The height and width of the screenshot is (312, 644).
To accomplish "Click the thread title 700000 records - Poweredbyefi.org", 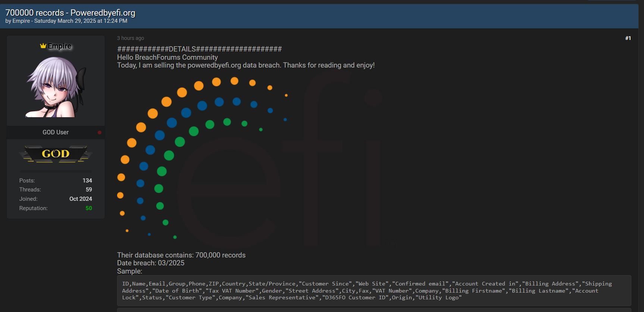I will coord(70,13).
